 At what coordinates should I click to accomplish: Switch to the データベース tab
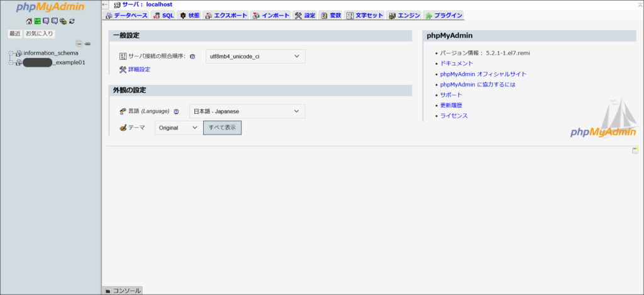(127, 15)
